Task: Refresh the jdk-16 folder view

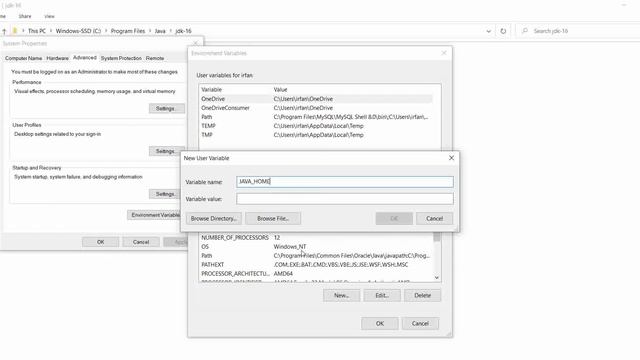Action: click(503, 31)
